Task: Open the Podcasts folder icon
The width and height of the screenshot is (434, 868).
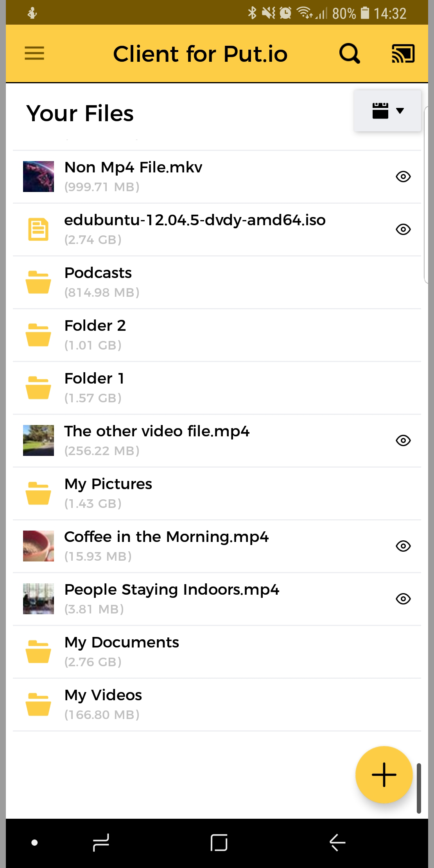Action: pos(38,282)
